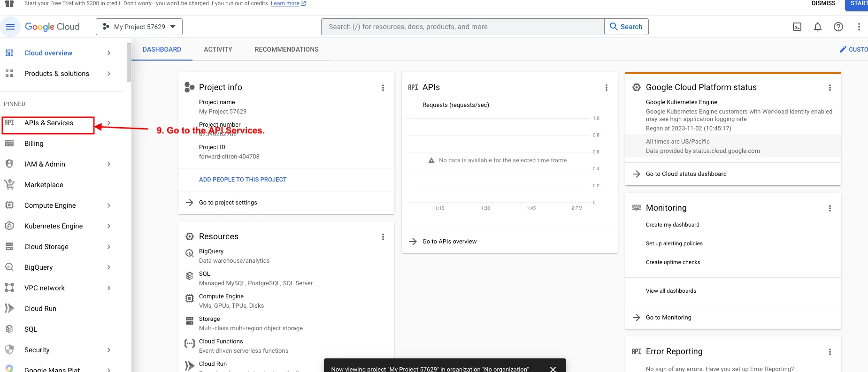Open the notifications bell

tap(818, 27)
